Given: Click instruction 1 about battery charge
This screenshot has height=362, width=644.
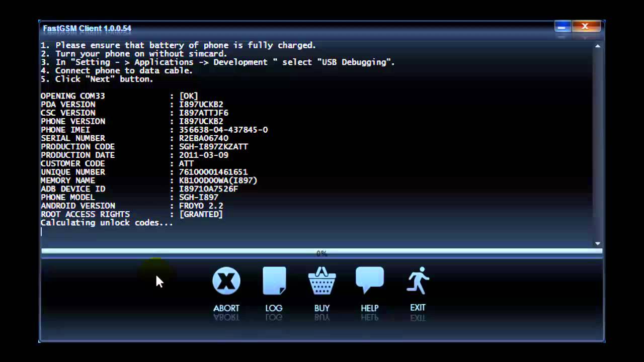Looking at the screenshot, I should (x=179, y=45).
